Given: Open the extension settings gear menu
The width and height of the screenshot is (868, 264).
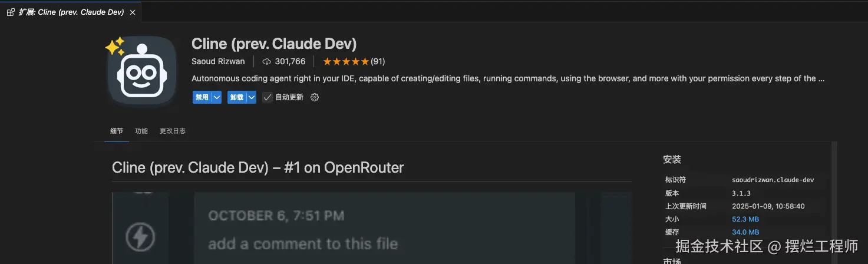Looking at the screenshot, I should [x=315, y=97].
